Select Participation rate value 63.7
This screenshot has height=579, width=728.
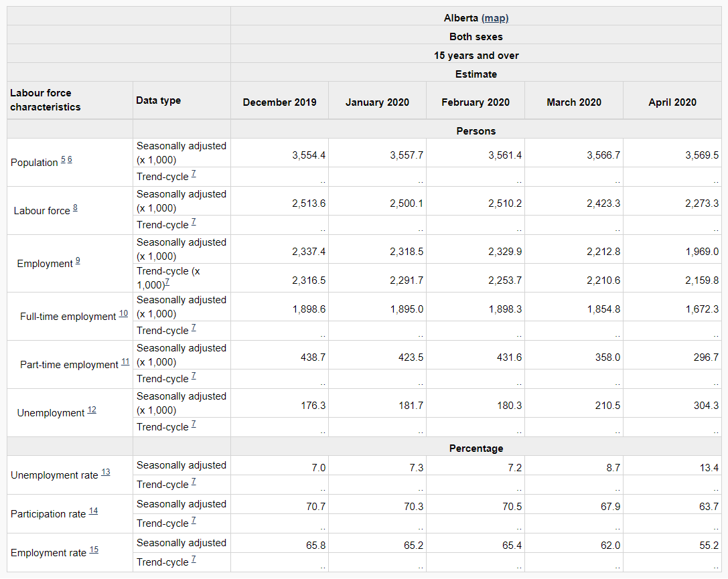709,507
